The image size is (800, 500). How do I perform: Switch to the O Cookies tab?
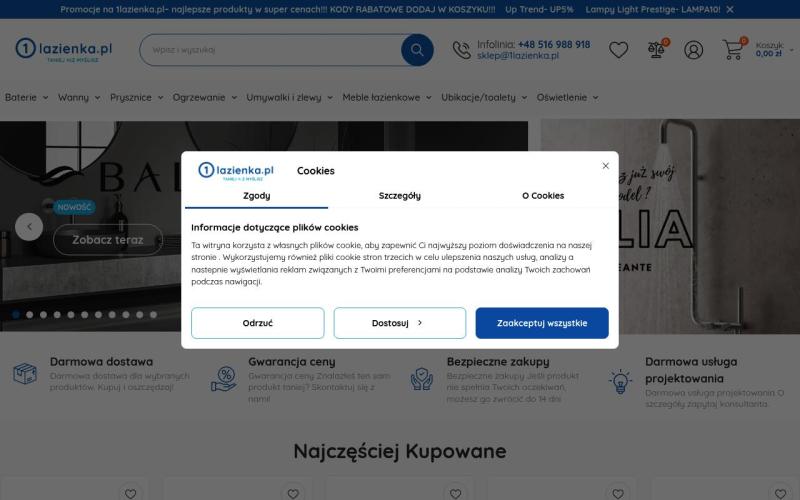click(543, 196)
